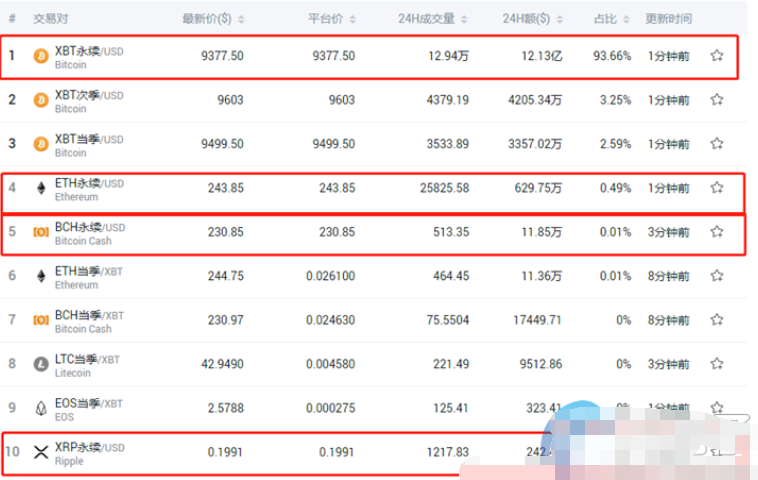Open the XBT永续/USD trading pair

click(x=89, y=51)
